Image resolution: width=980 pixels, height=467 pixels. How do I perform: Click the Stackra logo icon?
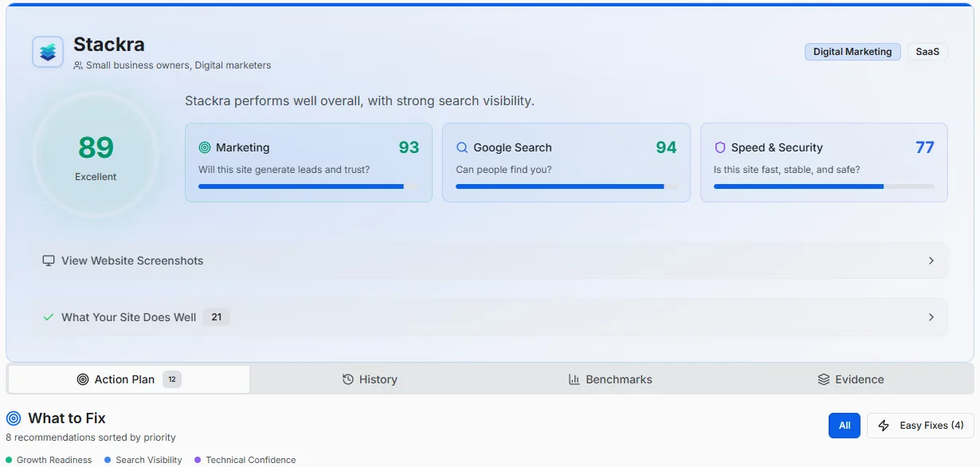(x=47, y=51)
